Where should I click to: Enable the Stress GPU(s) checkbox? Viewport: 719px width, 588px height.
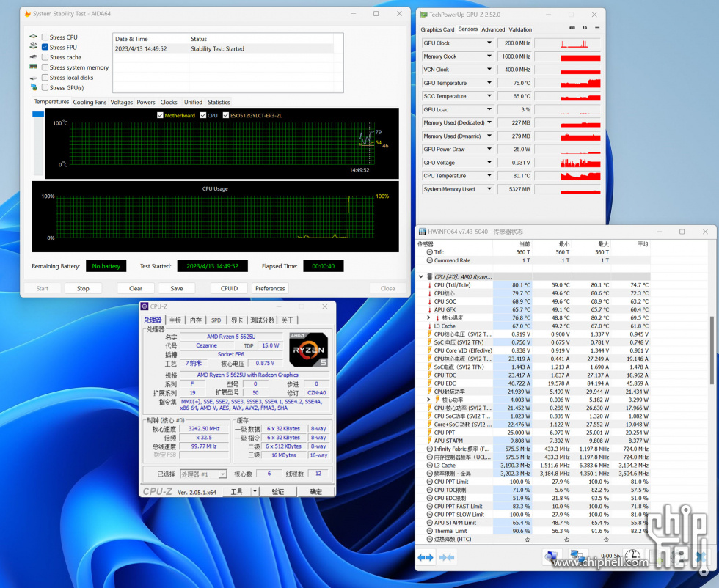pyautogui.click(x=45, y=87)
